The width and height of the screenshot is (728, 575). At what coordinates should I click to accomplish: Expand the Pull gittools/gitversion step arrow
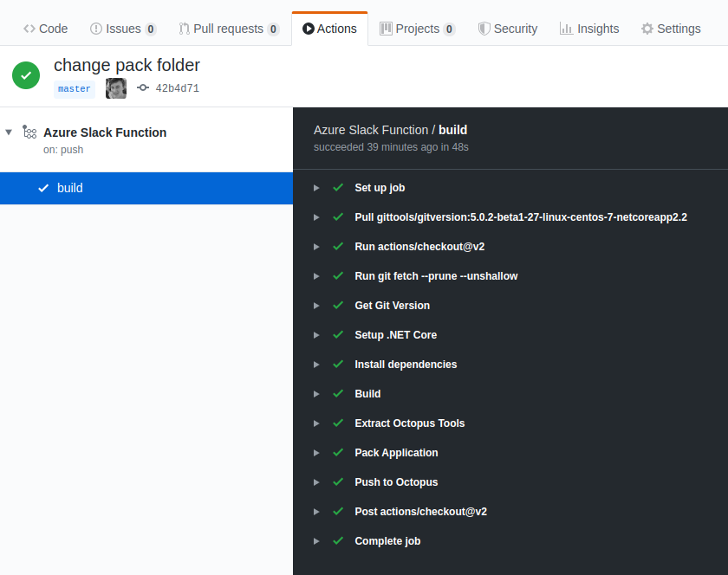pos(316,217)
